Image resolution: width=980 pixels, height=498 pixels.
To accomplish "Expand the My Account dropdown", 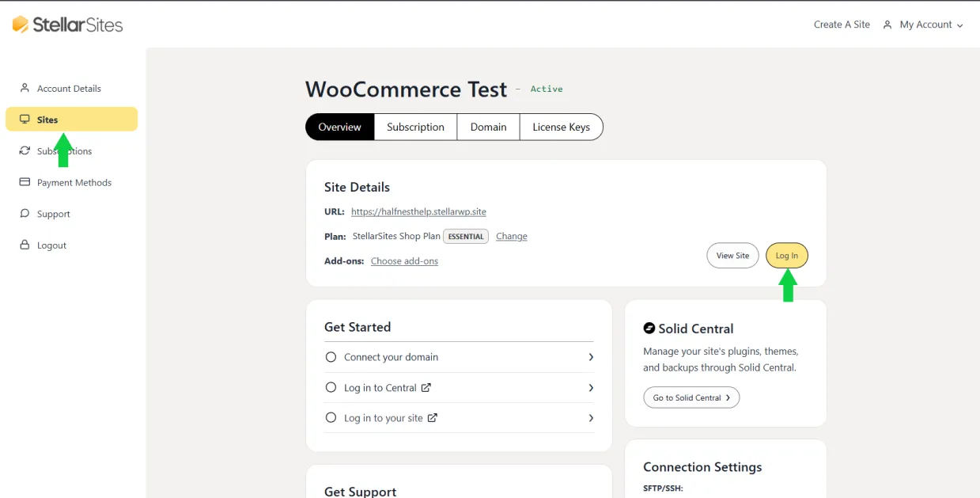I will click(962, 25).
